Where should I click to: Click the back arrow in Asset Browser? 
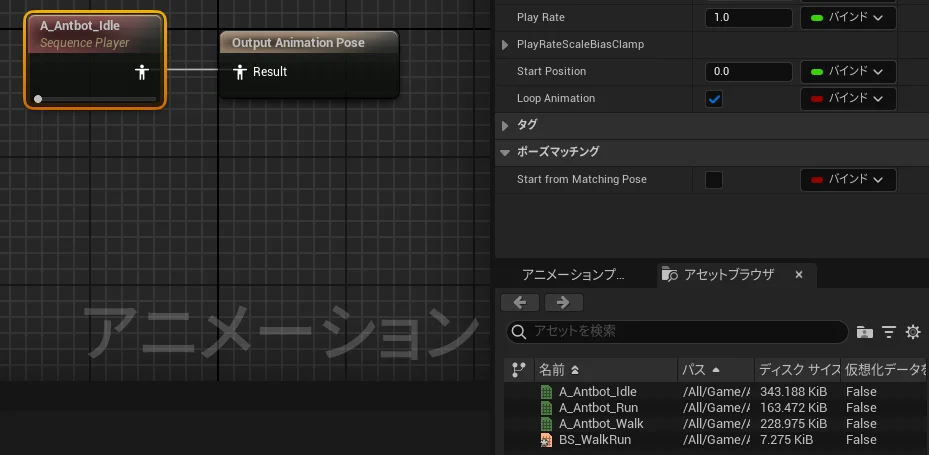520,302
